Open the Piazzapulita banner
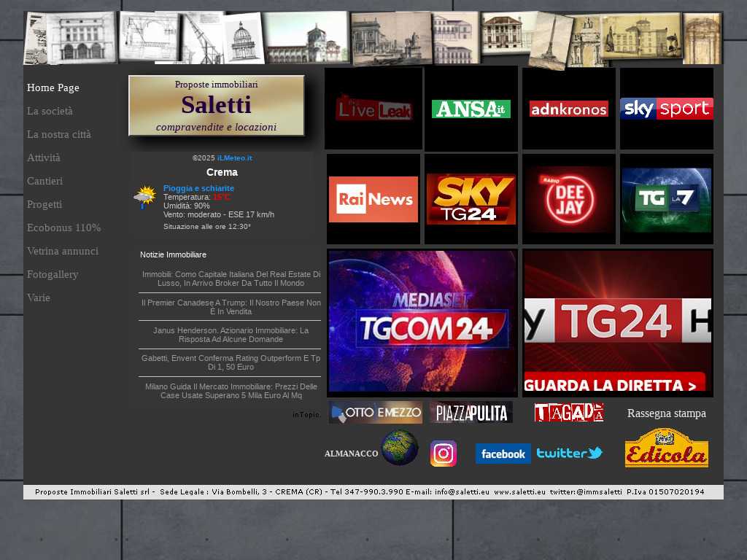The height and width of the screenshot is (560, 747). point(471,413)
